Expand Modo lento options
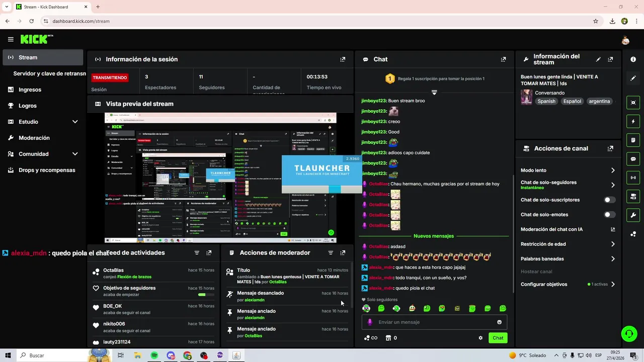 (x=613, y=170)
